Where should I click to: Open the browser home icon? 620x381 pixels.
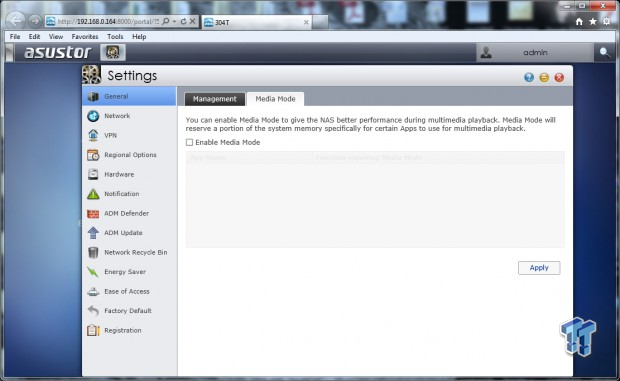pyautogui.click(x=579, y=22)
